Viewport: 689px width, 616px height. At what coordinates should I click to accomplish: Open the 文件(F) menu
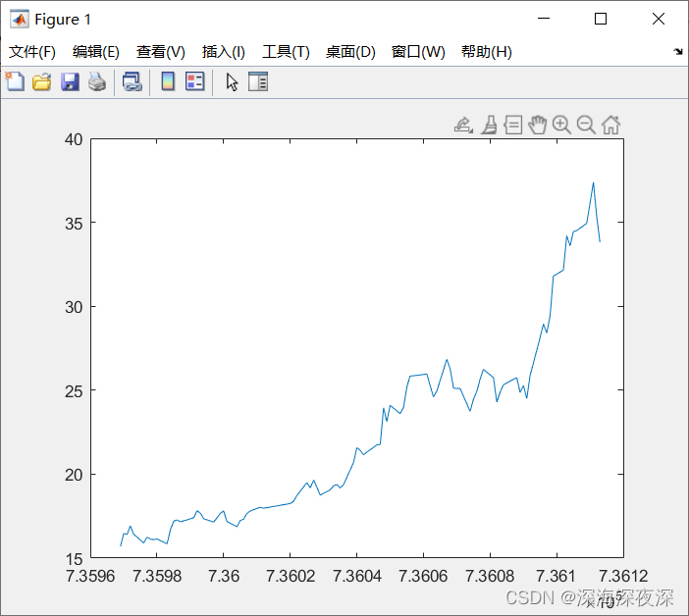[32, 52]
